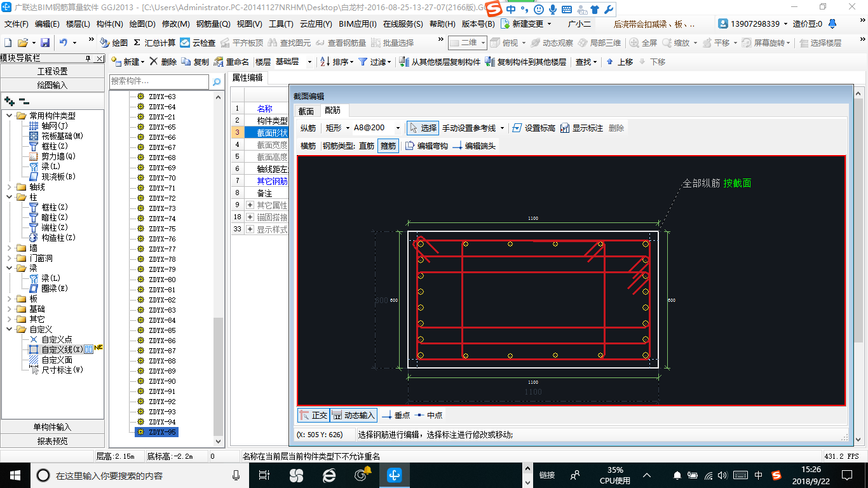Open 报表预览 navigator section

click(52, 440)
